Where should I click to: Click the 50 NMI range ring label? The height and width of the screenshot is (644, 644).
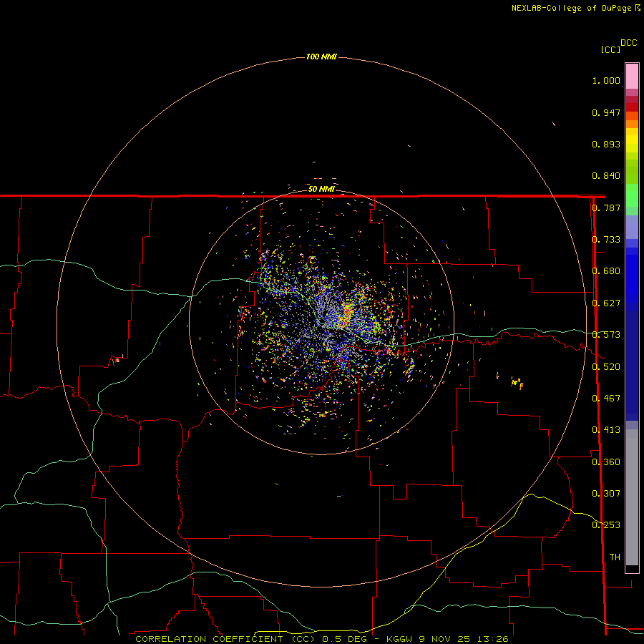click(321, 189)
